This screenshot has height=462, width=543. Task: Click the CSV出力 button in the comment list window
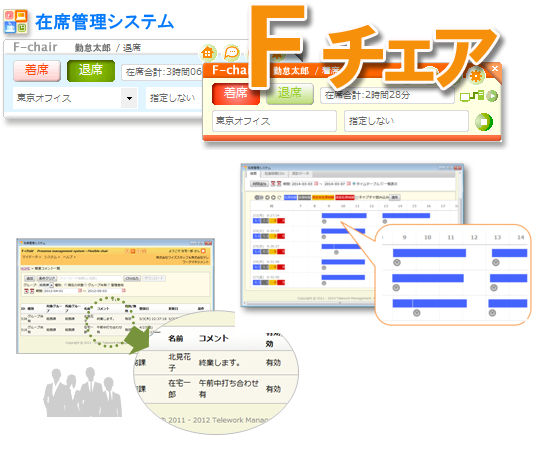[132, 278]
